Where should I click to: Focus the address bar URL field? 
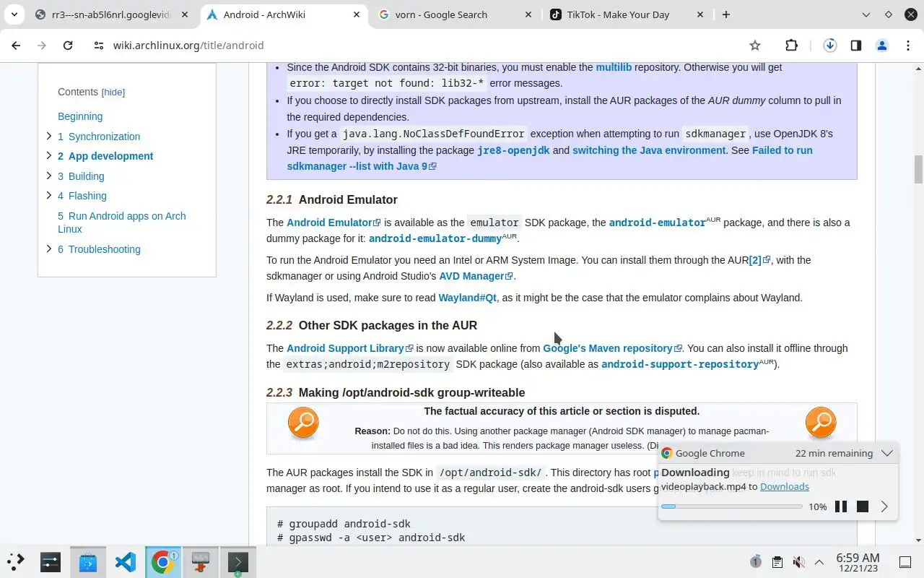click(426, 46)
